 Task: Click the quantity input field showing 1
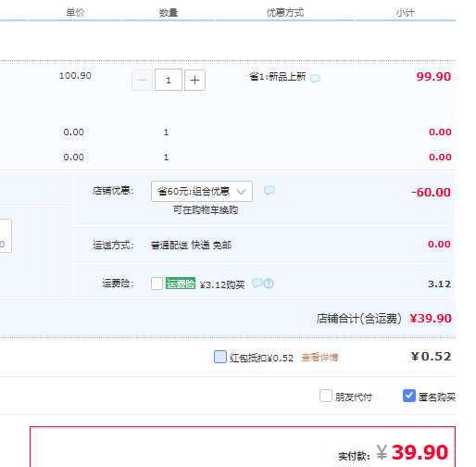click(169, 80)
